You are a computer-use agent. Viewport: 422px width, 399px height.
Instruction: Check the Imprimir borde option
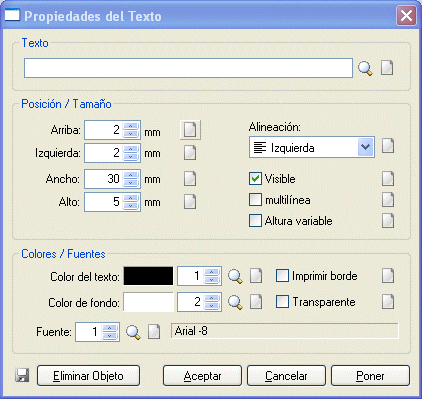click(282, 276)
